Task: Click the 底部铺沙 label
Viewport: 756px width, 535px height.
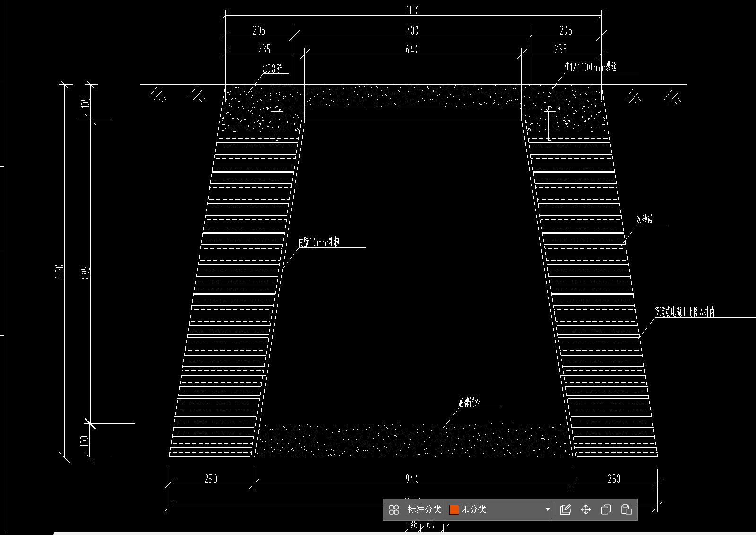Action: click(x=469, y=402)
